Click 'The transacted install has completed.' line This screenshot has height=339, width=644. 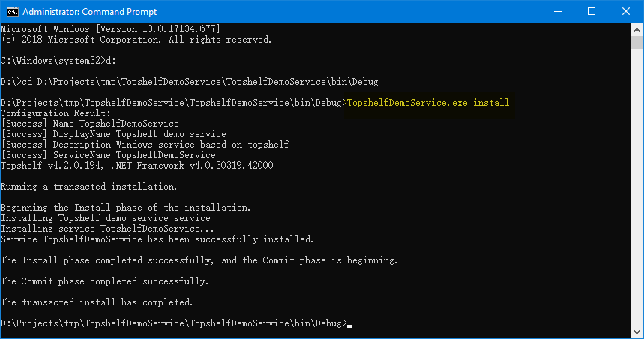click(x=97, y=302)
